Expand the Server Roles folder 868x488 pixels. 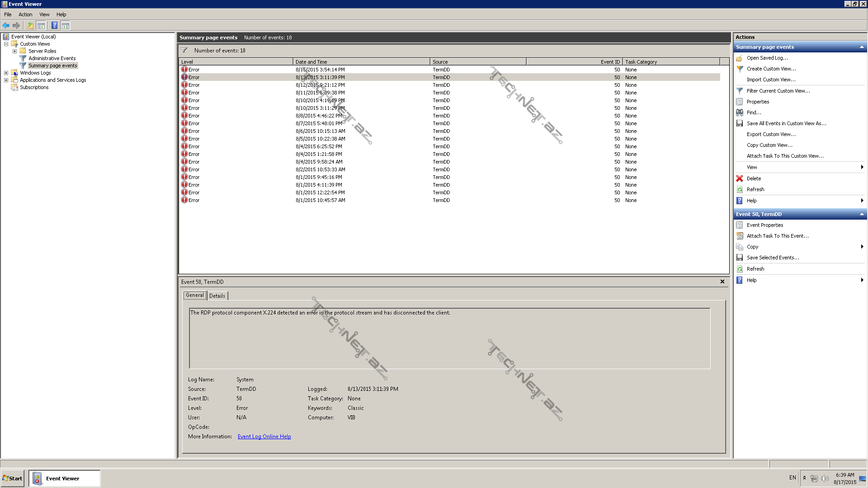tap(14, 51)
